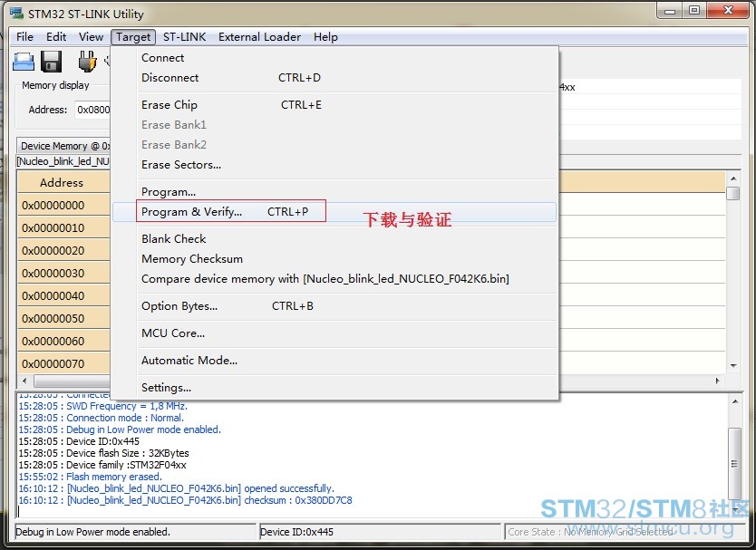Open the ST-LINK menu

tap(184, 37)
